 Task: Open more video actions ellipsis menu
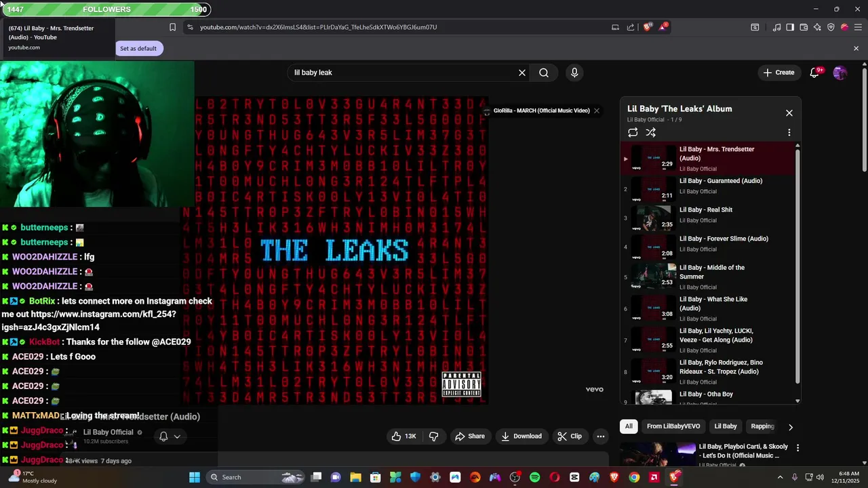pos(601,436)
